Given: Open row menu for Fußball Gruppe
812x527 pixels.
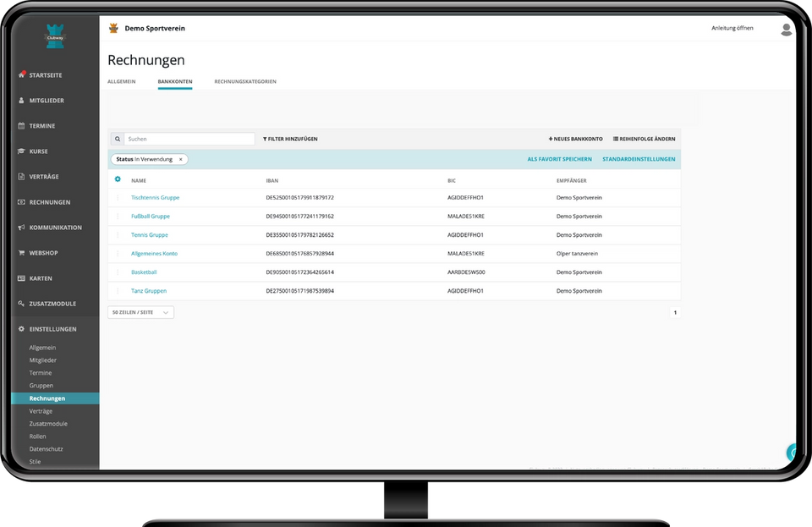Looking at the screenshot, I should tap(118, 217).
